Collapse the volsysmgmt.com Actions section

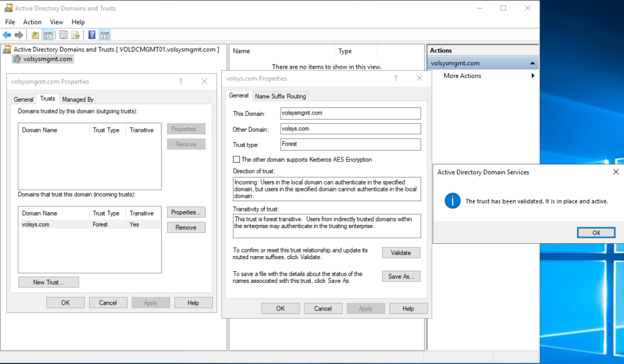pyautogui.click(x=533, y=63)
